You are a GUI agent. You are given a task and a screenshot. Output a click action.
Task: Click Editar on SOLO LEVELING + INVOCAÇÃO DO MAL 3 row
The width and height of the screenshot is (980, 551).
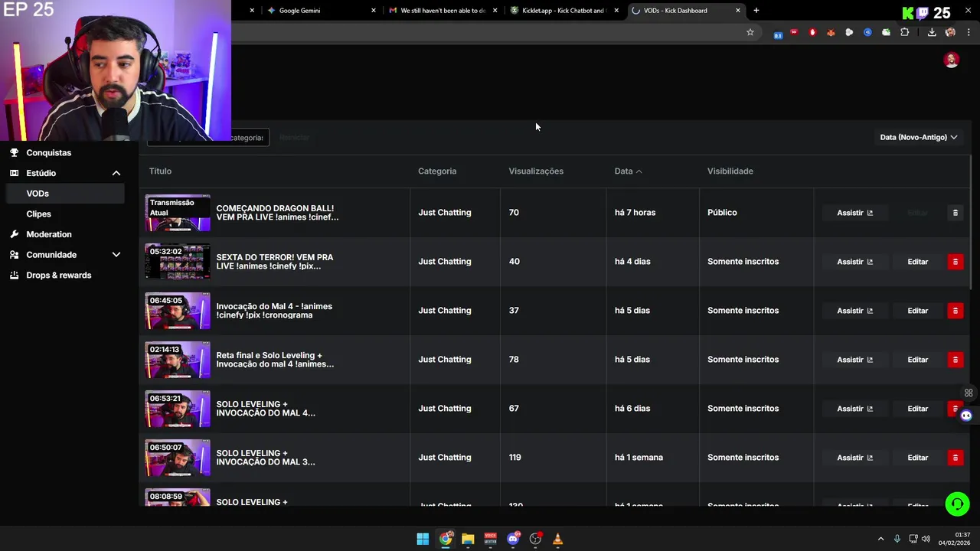tap(917, 458)
